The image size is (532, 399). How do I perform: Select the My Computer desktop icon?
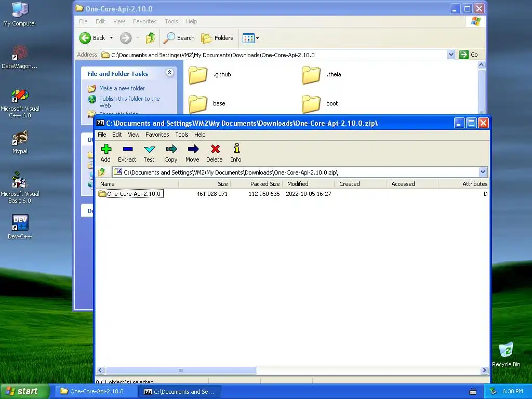pyautogui.click(x=20, y=14)
